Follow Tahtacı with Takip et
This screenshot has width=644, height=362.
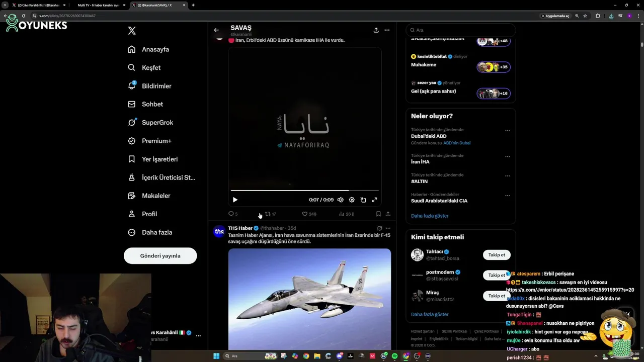coord(497,255)
